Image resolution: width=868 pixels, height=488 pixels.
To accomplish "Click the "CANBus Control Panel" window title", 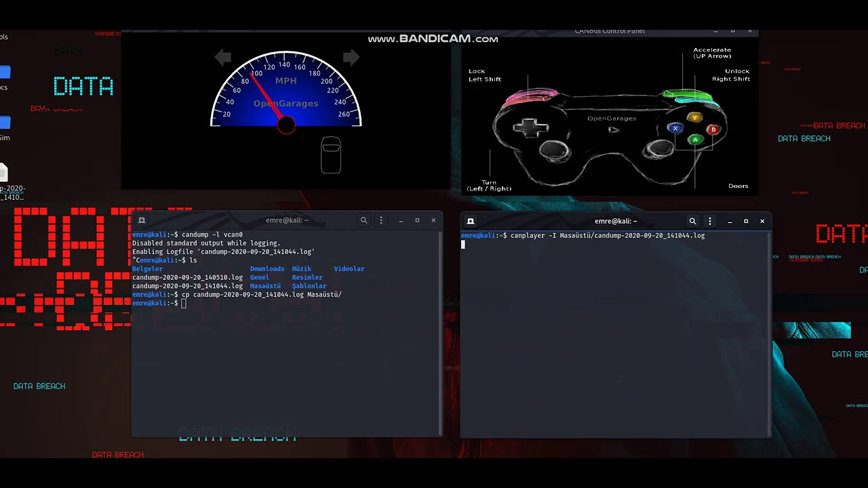I will pyautogui.click(x=610, y=31).
